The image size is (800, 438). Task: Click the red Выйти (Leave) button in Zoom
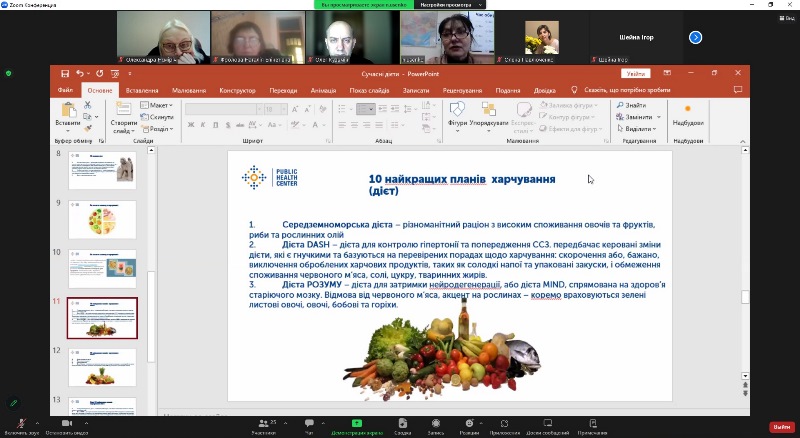click(x=782, y=427)
